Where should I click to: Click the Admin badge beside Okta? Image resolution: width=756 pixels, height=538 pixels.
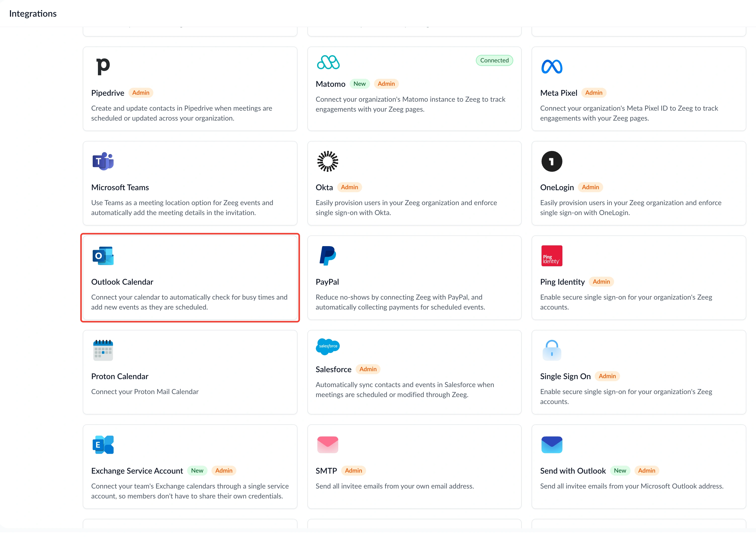click(349, 187)
